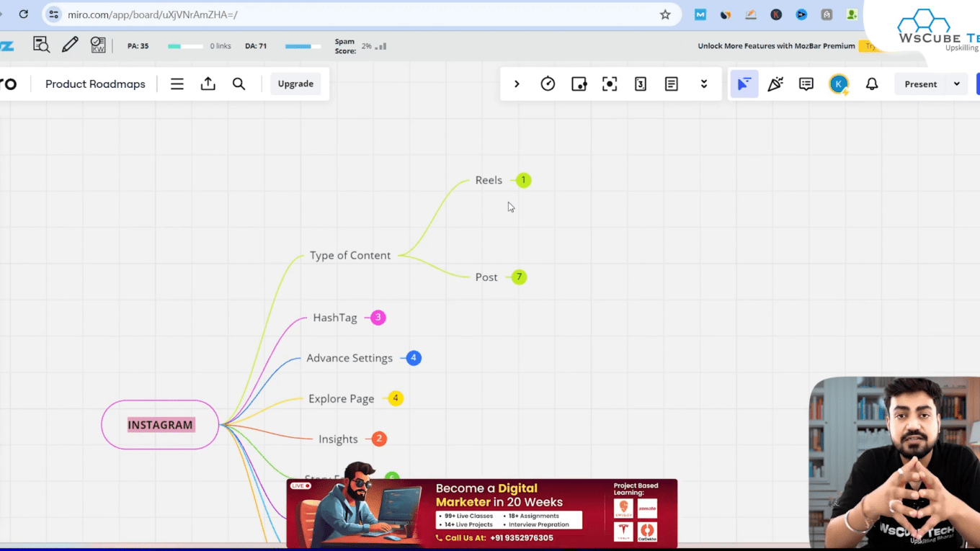Screen dimensions: 980x551
Task: Select the Type of Content node
Action: pos(350,255)
